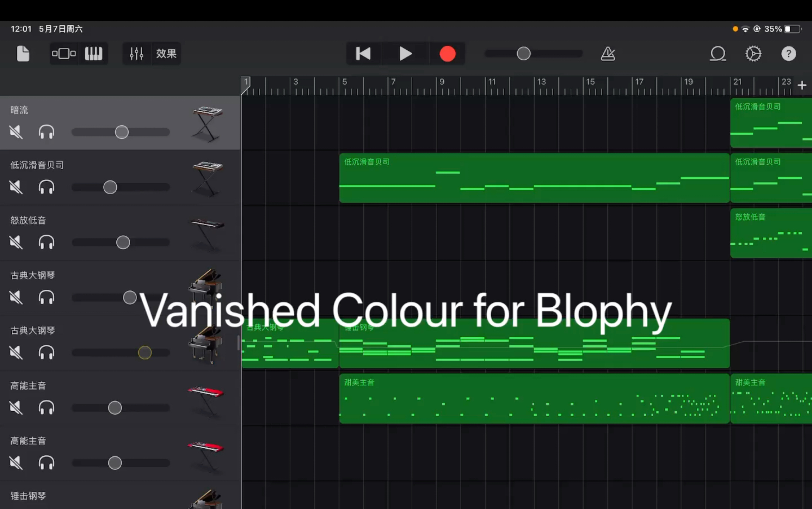This screenshot has height=509, width=812.
Task: Solo the upper 古典大钢琴 track
Action: tap(46, 298)
